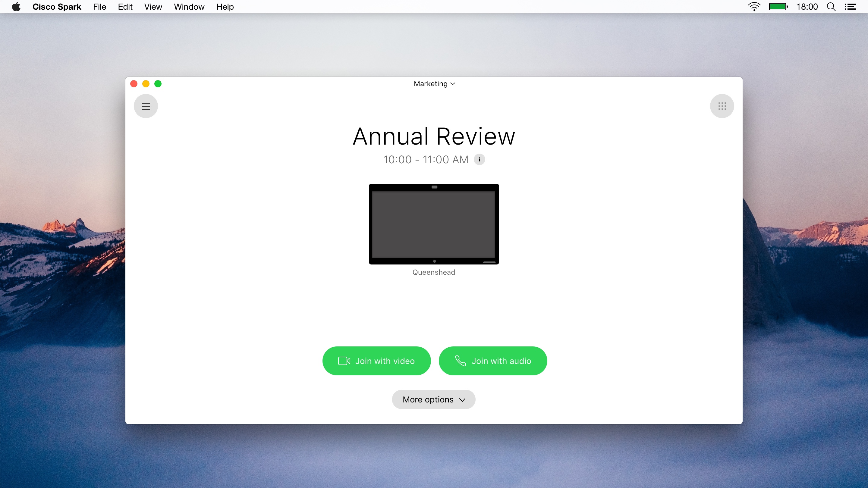Click the hamburger menu icon

click(x=146, y=105)
